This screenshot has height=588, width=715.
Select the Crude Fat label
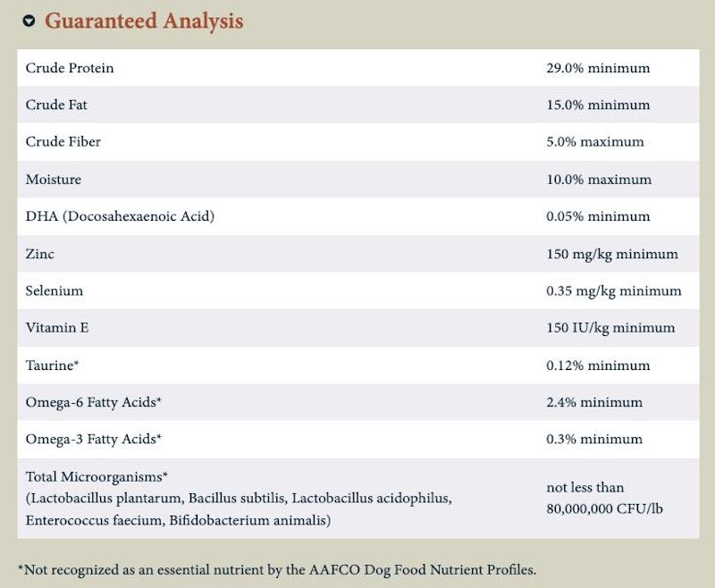(56, 105)
